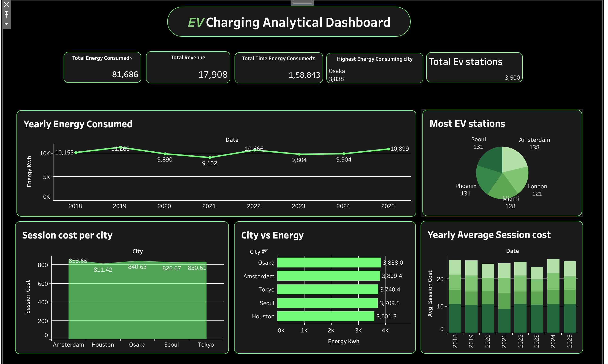Viewport: 608px width, 364px height.
Task: Select the Houston energy bar
Action: [325, 316]
